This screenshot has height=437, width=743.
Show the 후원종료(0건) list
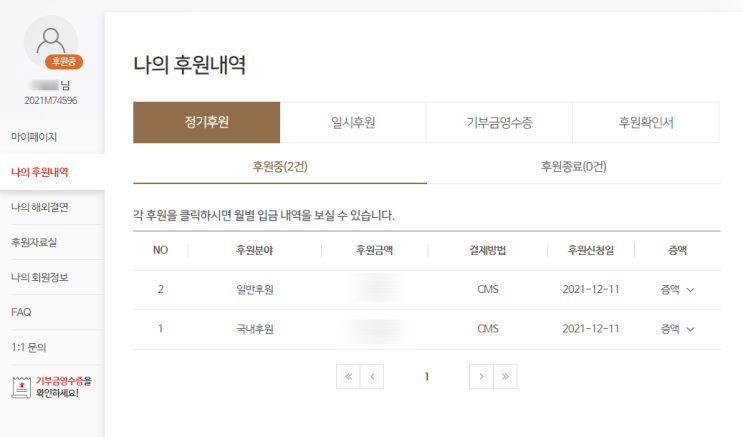573,167
